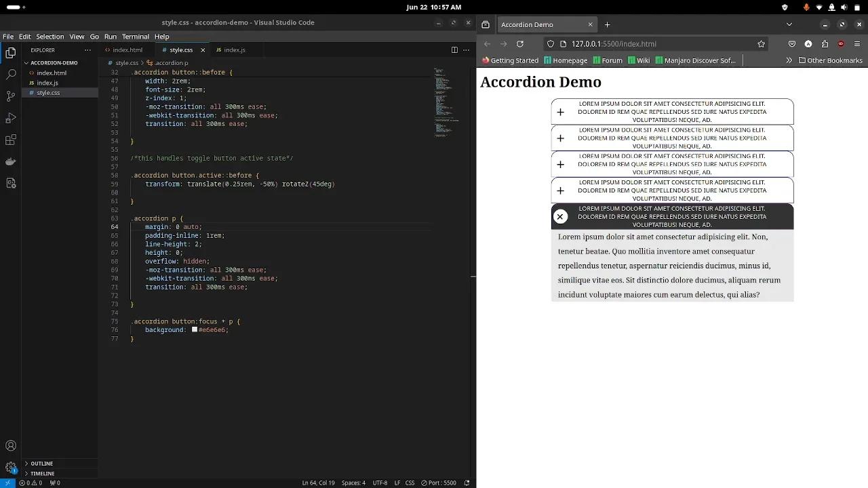Open the Selection menu
Image resolution: width=868 pixels, height=488 pixels.
50,37
